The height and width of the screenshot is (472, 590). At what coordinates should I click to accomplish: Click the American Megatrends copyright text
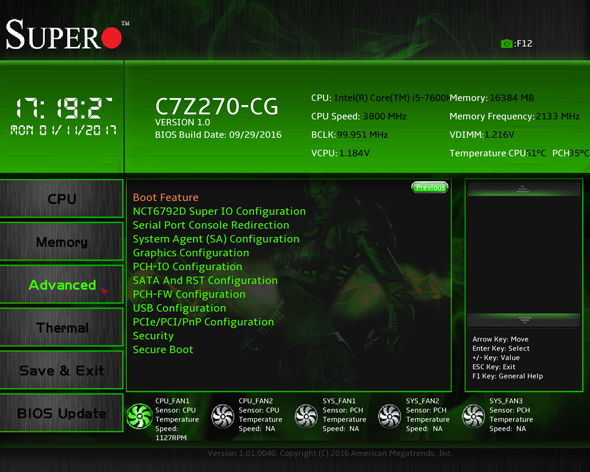(330, 453)
